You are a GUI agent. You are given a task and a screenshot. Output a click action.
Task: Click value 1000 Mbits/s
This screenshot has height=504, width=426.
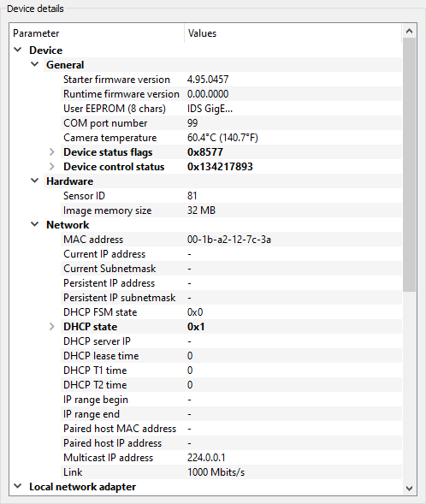[216, 472]
